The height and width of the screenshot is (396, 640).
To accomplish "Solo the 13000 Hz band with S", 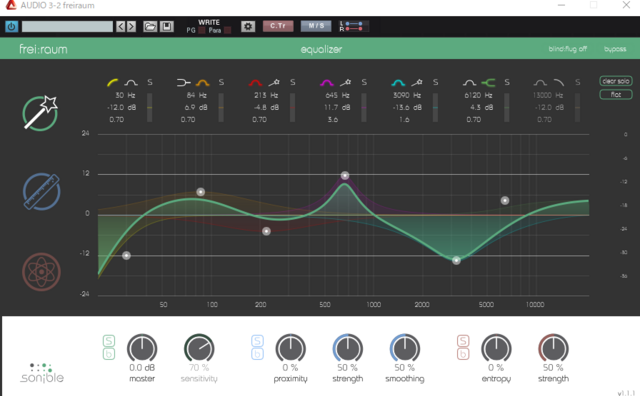I will tap(578, 82).
